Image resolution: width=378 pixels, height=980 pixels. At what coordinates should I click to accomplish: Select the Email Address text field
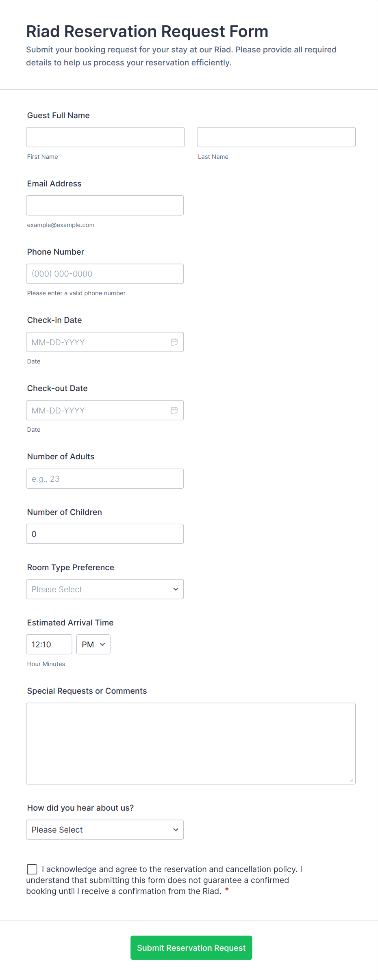click(105, 205)
